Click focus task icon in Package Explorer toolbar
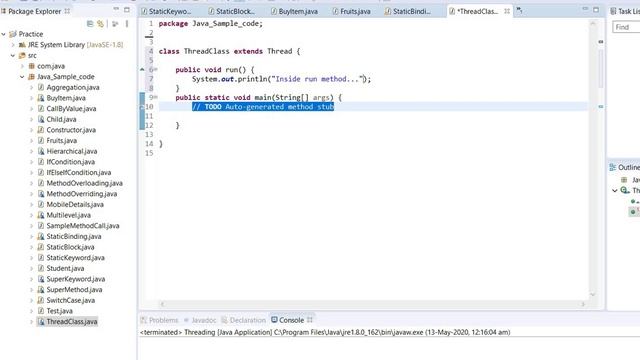The height and width of the screenshot is (360, 640). click(115, 24)
